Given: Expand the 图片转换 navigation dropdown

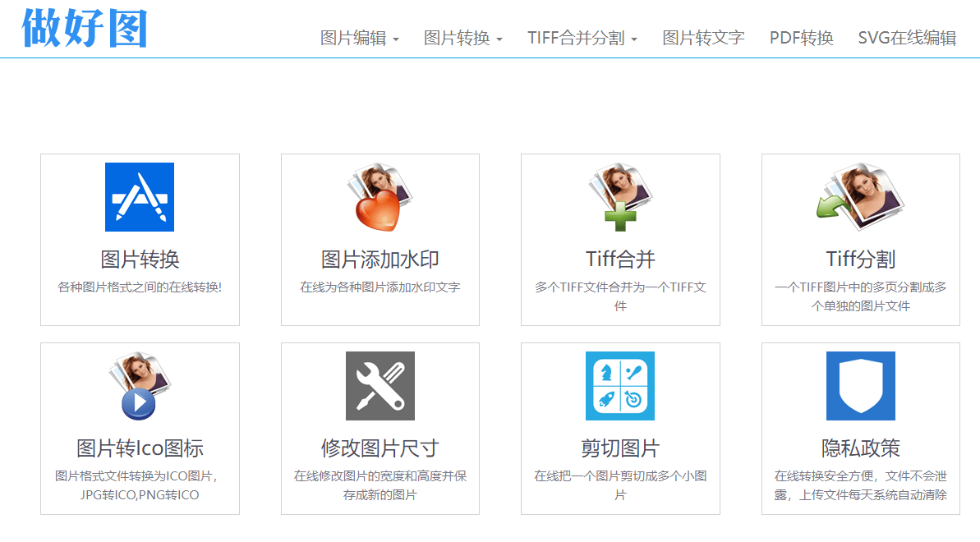Looking at the screenshot, I should [x=460, y=37].
